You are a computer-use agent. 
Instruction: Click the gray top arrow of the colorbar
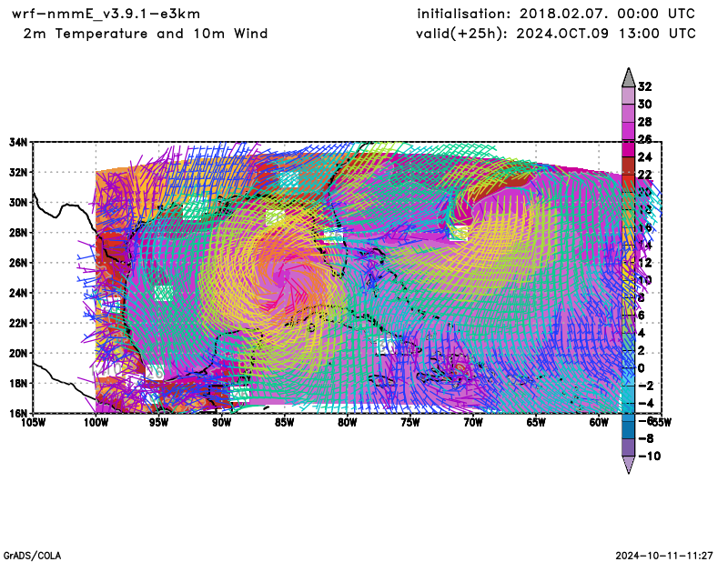tap(628, 77)
